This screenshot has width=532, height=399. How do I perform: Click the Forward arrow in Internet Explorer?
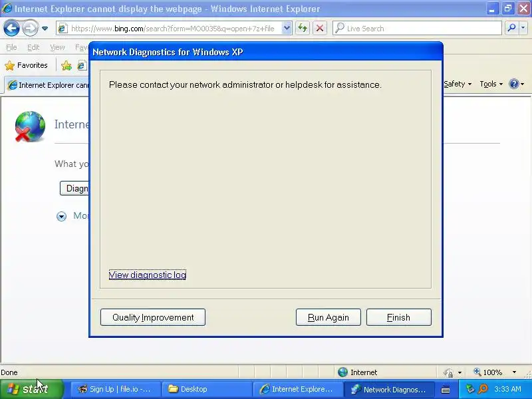point(30,29)
